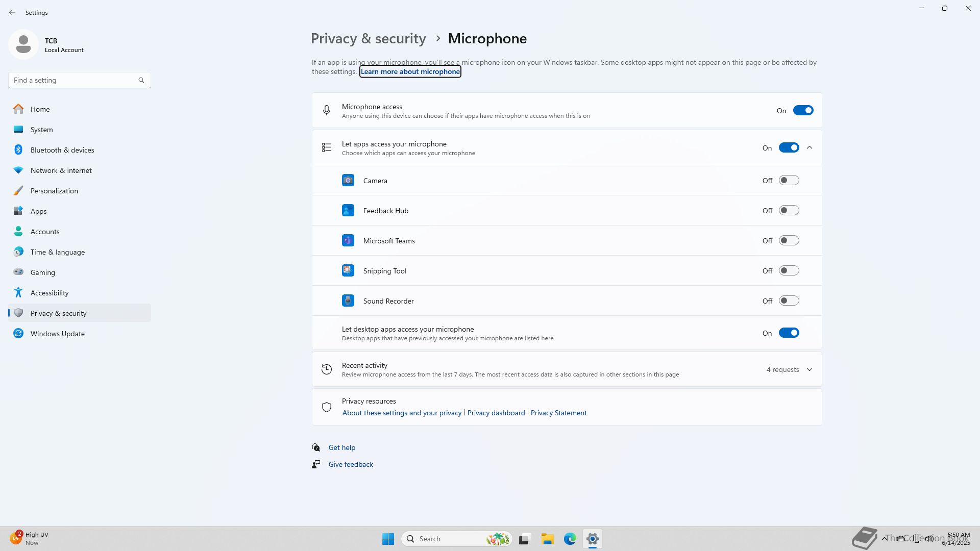The width and height of the screenshot is (980, 551).
Task: Disable desktop apps microphone access toggle
Action: click(788, 333)
